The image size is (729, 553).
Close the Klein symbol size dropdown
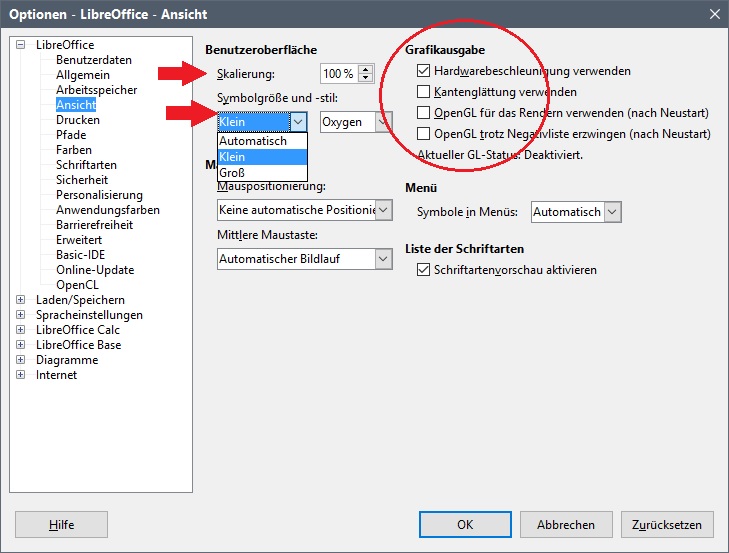[298, 122]
